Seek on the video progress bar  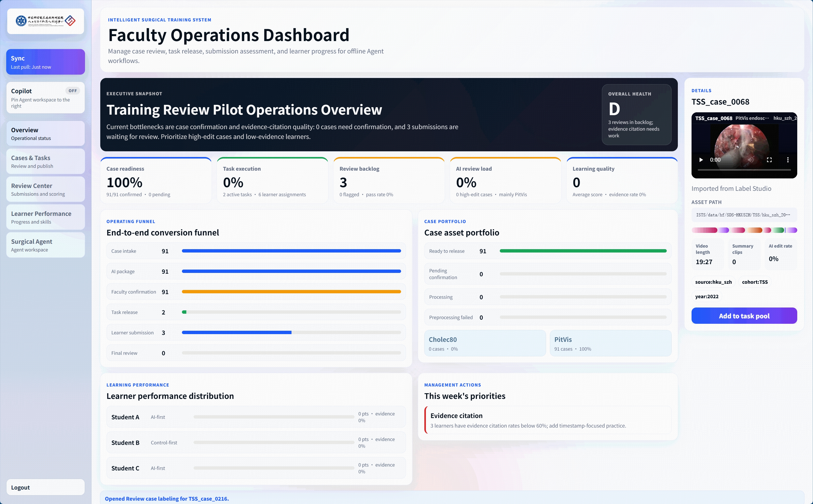click(x=744, y=170)
